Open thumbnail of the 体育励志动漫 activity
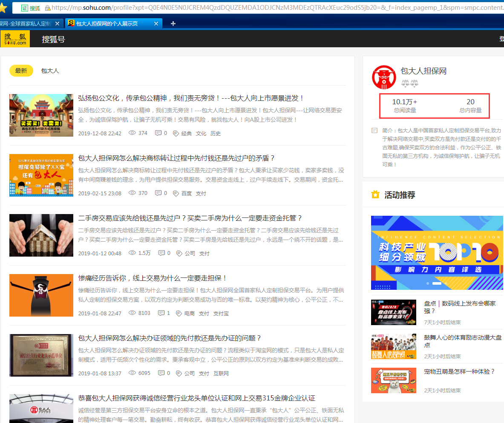 click(394, 346)
